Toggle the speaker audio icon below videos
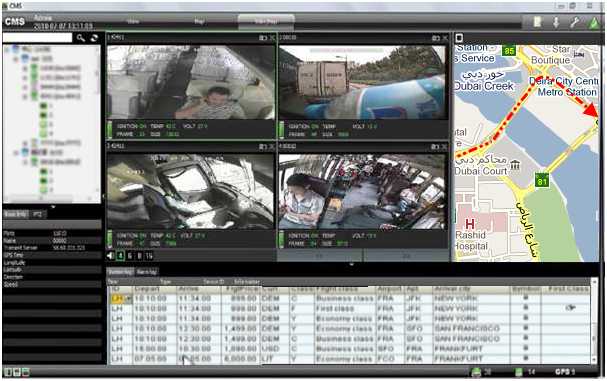 click(111, 256)
